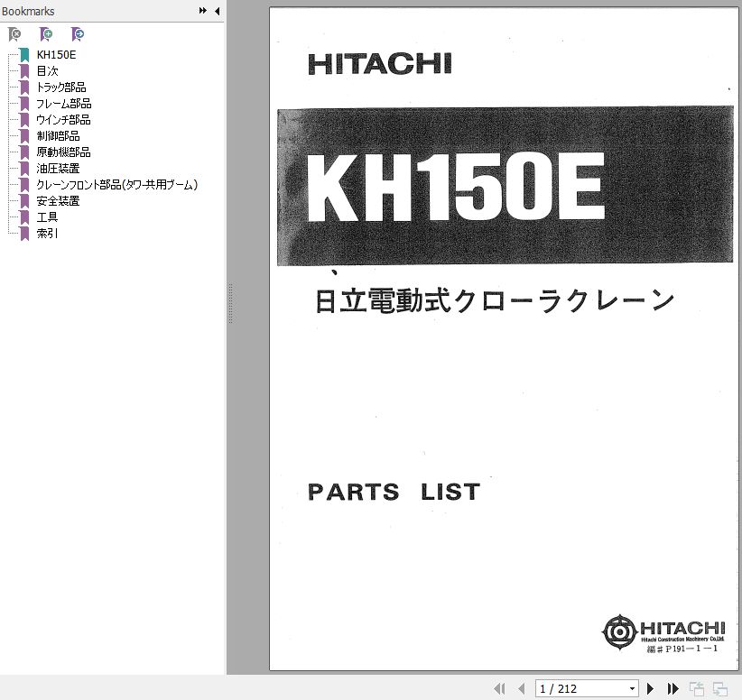Click the panel splitter handle
This screenshot has height=700, width=742.
tap(230, 303)
